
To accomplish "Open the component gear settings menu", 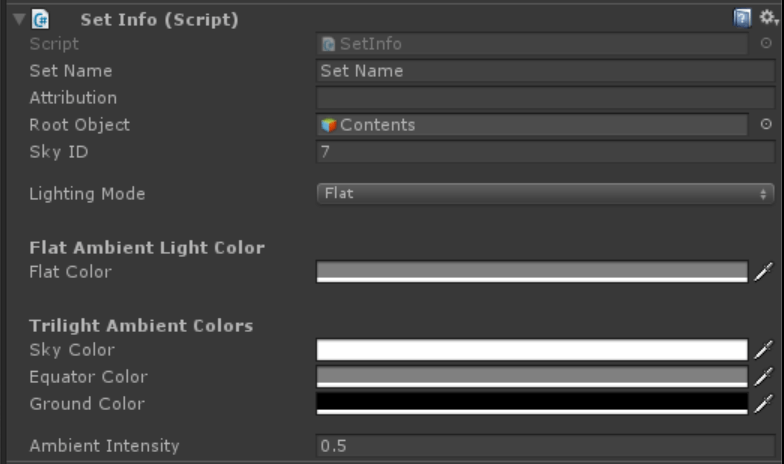I will click(x=768, y=18).
